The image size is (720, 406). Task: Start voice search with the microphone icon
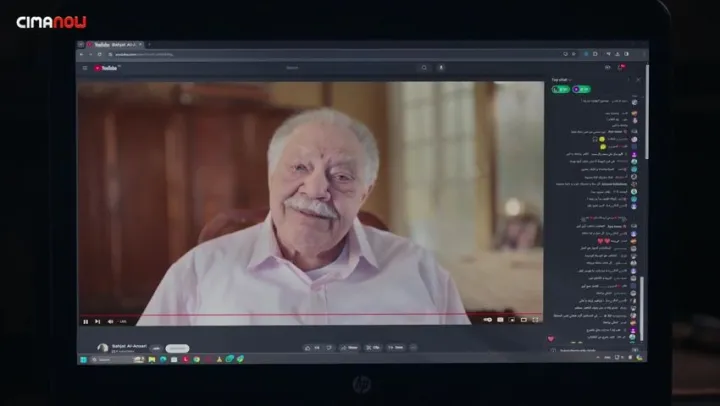click(x=441, y=68)
